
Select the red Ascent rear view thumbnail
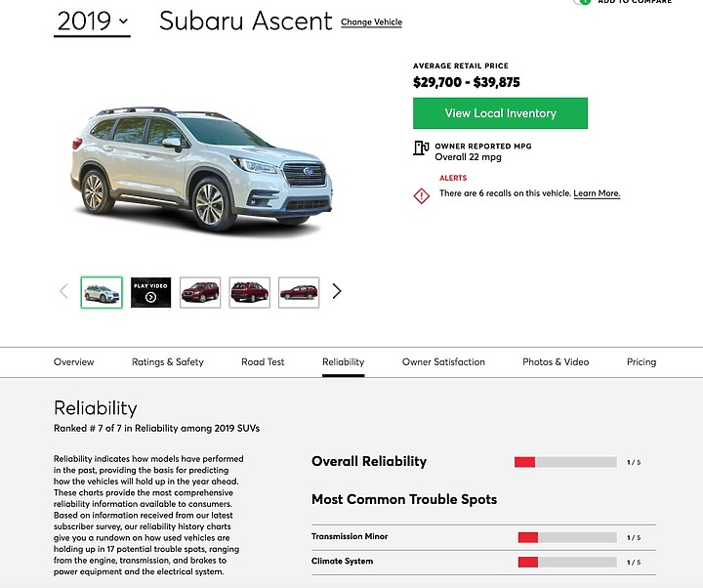(249, 292)
